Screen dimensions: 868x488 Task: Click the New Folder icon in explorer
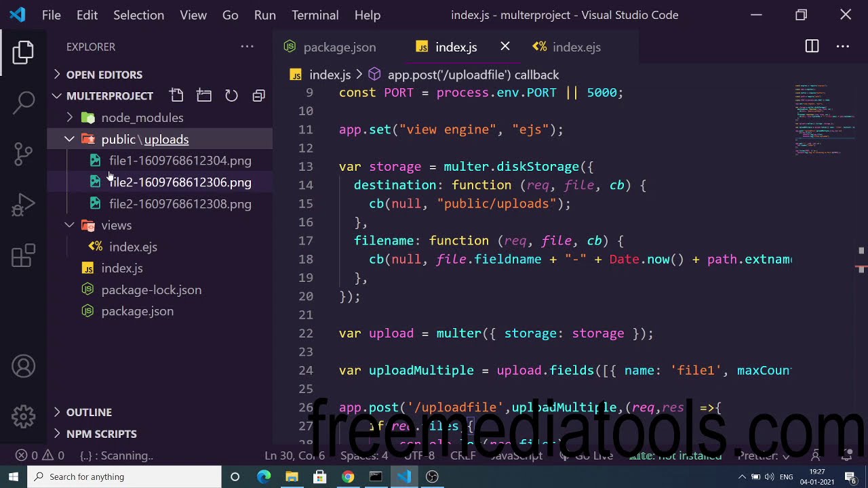(204, 96)
